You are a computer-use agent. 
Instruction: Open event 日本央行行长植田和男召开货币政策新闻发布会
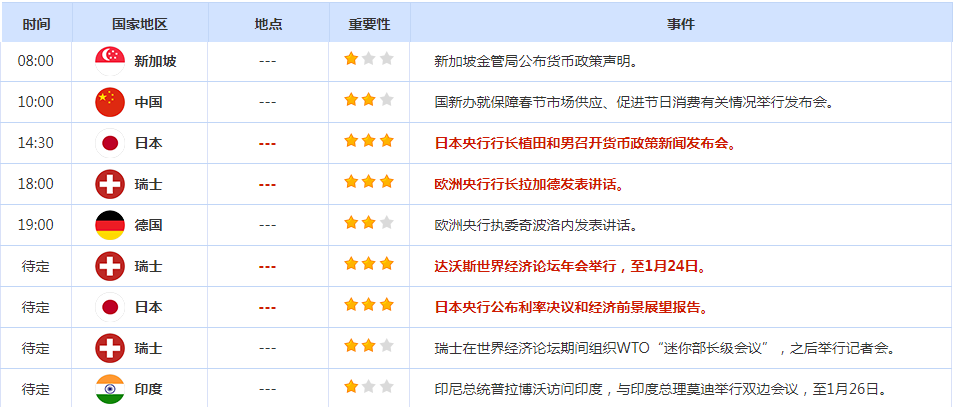pyautogui.click(x=585, y=143)
